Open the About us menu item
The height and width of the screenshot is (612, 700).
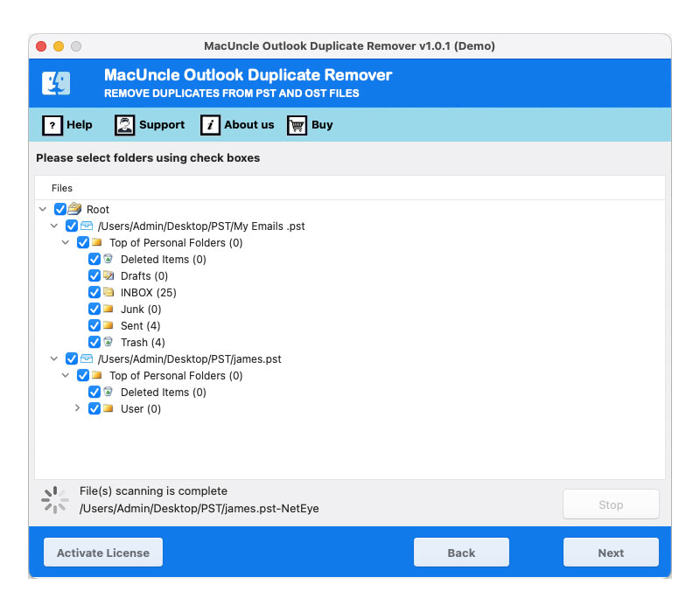237,125
